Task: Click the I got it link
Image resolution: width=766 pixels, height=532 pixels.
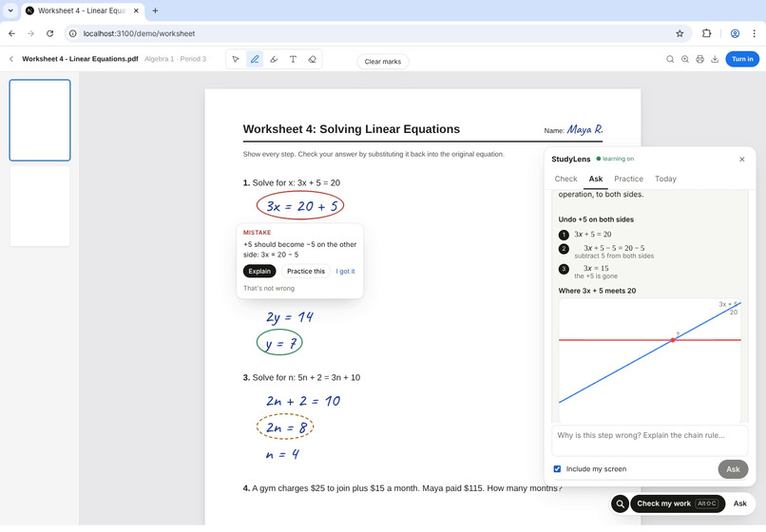Action: pyautogui.click(x=345, y=271)
